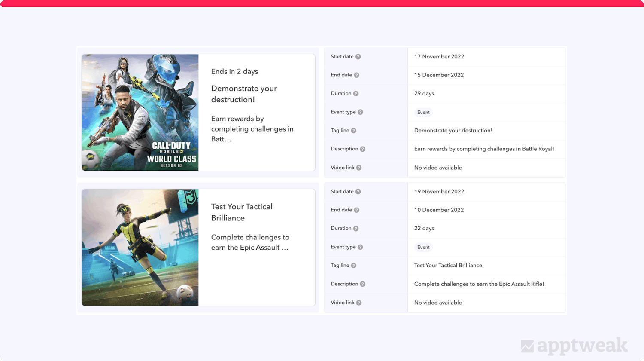Open the Call of Duty World Class thumbnail

[140, 113]
